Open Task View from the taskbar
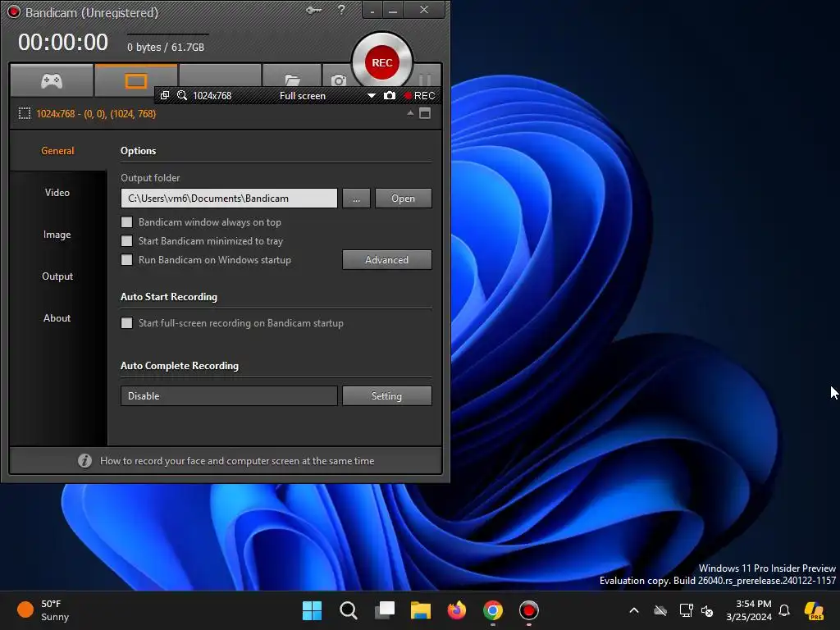 click(x=385, y=610)
